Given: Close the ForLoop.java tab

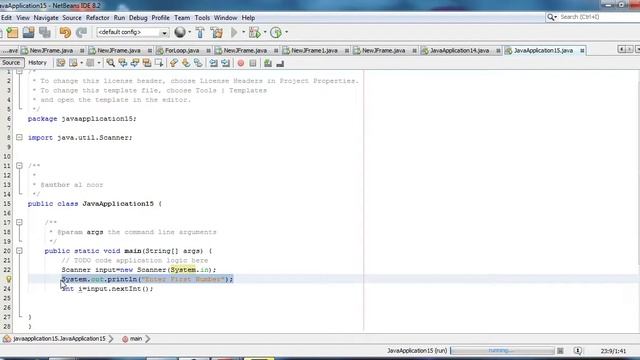Looking at the screenshot, I should (x=209, y=50).
